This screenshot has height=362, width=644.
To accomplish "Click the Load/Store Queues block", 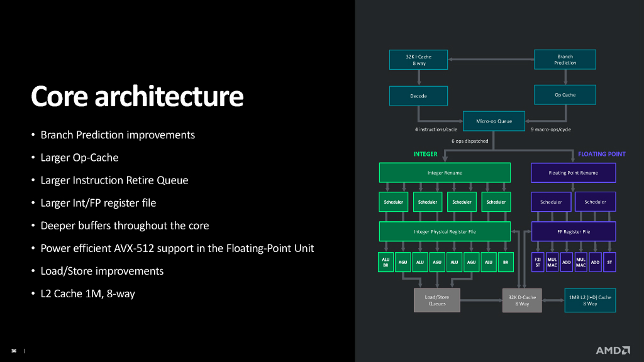I will click(437, 300).
